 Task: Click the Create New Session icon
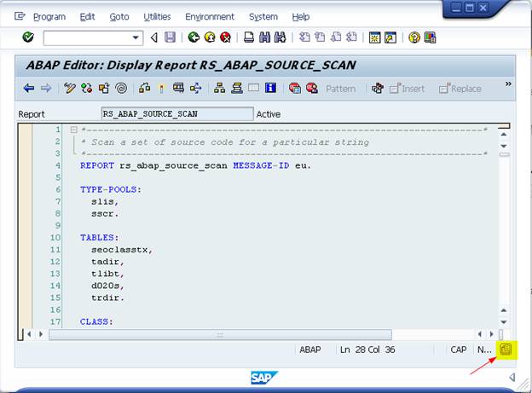click(x=374, y=37)
